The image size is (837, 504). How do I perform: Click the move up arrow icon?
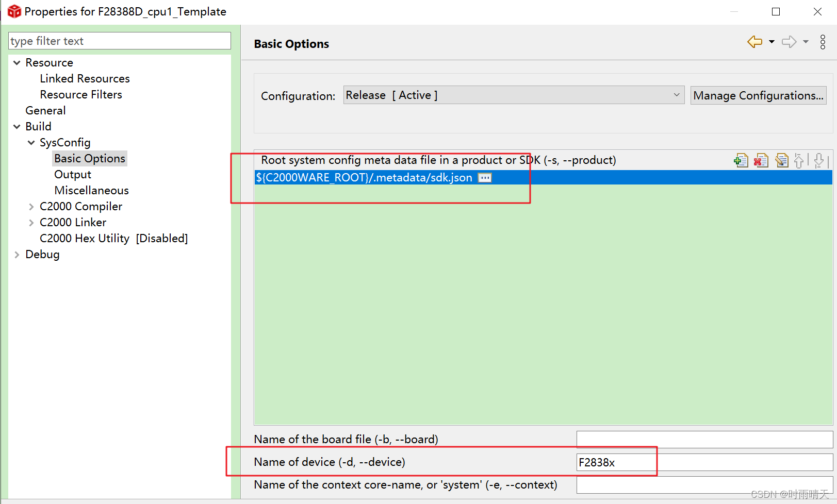799,161
